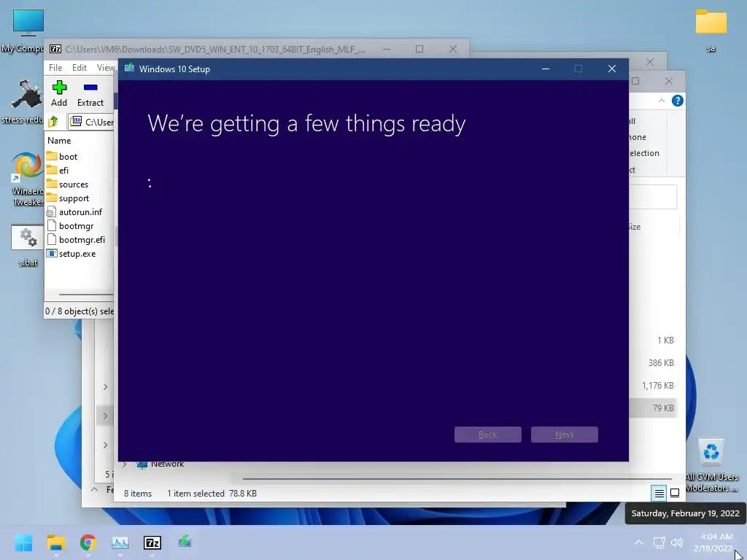
Task: Click the 1 KB size entry in Explorer
Action: 665,340
